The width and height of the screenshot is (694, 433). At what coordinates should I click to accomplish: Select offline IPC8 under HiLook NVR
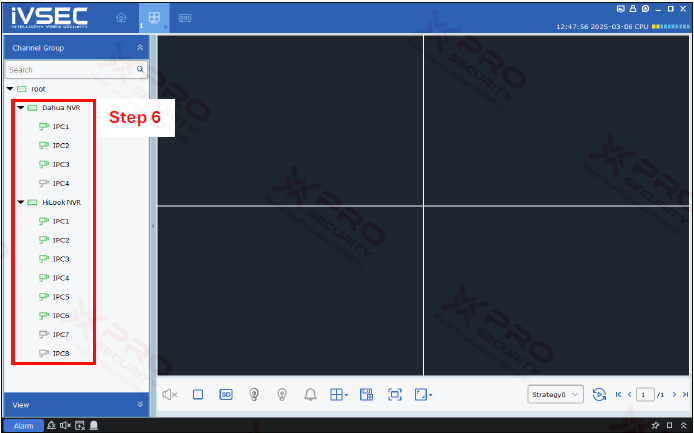(x=61, y=353)
